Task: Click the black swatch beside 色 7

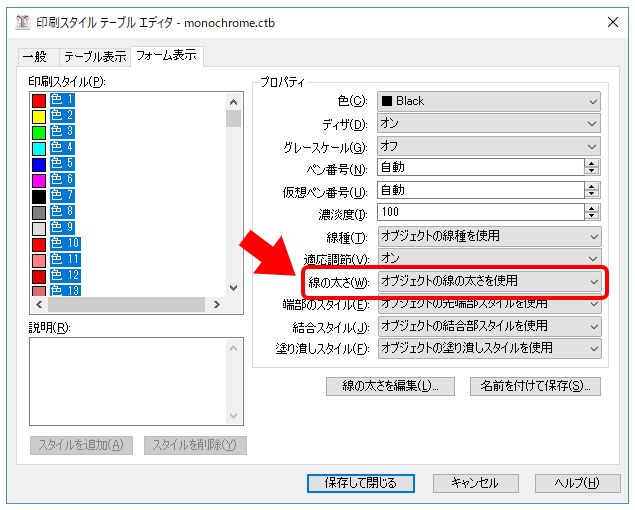Action: [x=39, y=196]
